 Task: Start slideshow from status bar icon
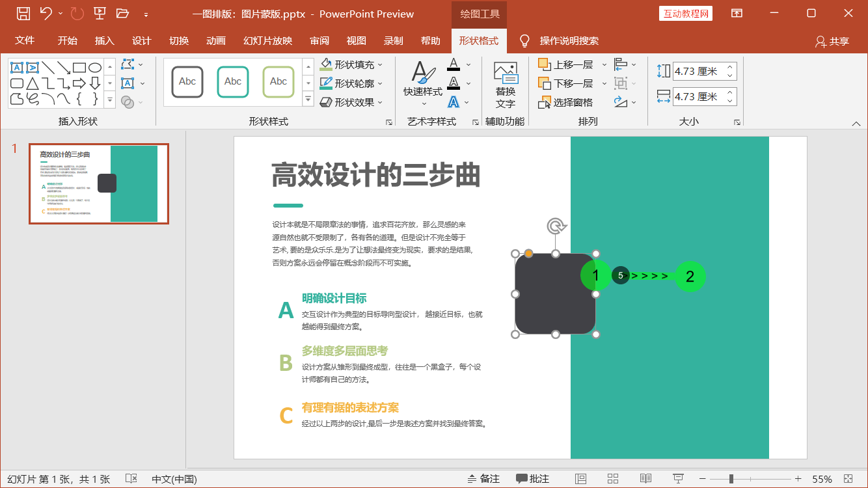point(678,479)
